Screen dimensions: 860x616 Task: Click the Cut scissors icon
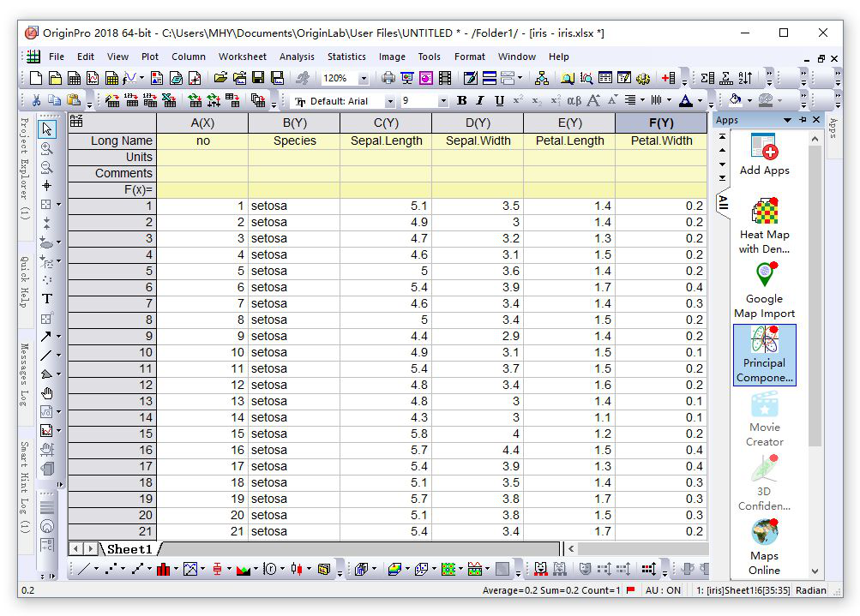(x=36, y=100)
